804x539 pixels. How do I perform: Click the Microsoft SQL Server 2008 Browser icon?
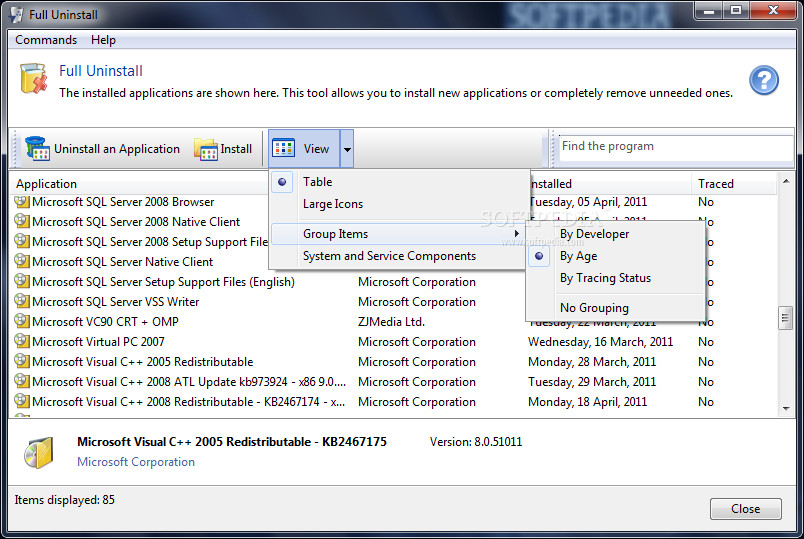pyautogui.click(x=22, y=202)
